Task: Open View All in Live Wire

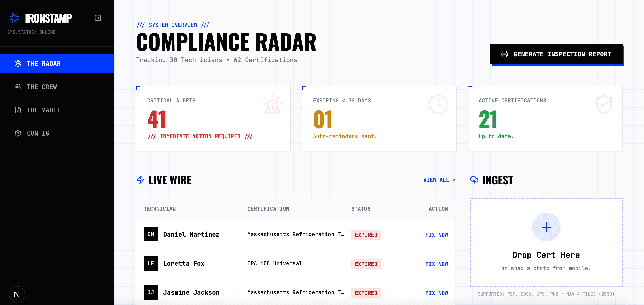Action: 439,180
